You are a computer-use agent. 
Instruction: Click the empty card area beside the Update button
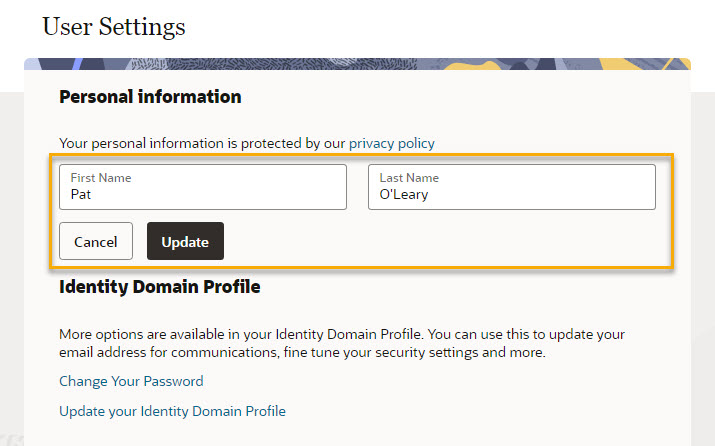(x=447, y=241)
